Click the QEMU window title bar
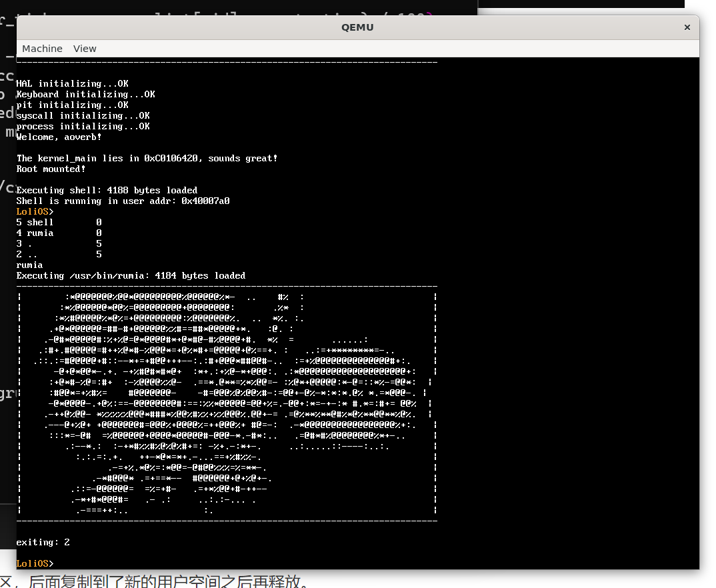The image size is (716, 588). pos(357,27)
